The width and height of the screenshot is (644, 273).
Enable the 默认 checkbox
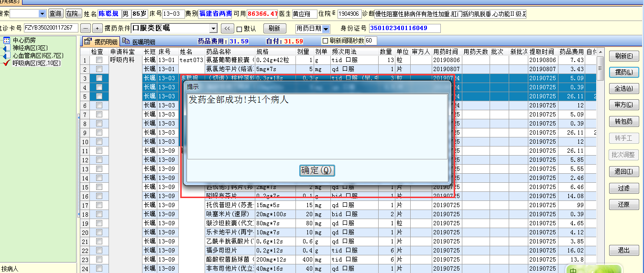(240, 29)
